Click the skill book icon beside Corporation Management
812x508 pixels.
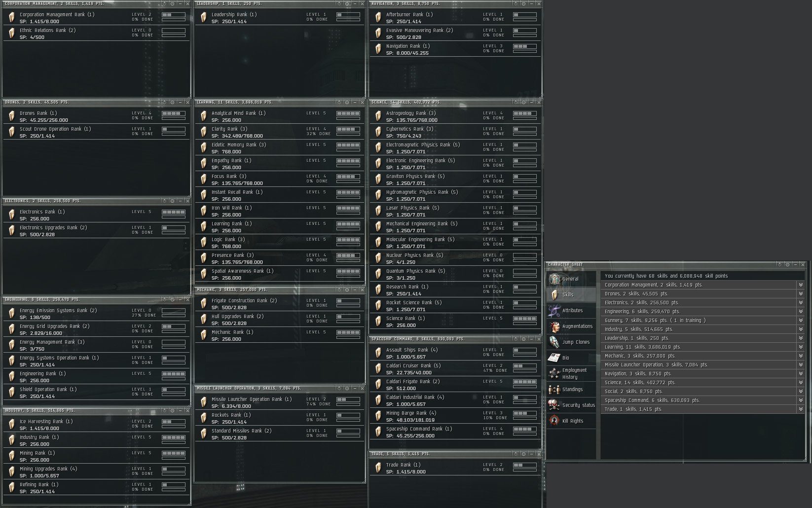(x=12, y=18)
